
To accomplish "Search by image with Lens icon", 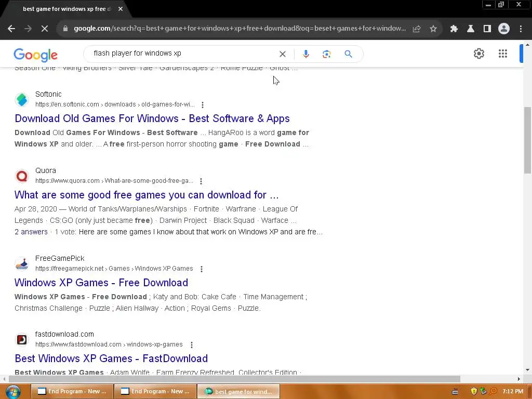I will pyautogui.click(x=326, y=54).
